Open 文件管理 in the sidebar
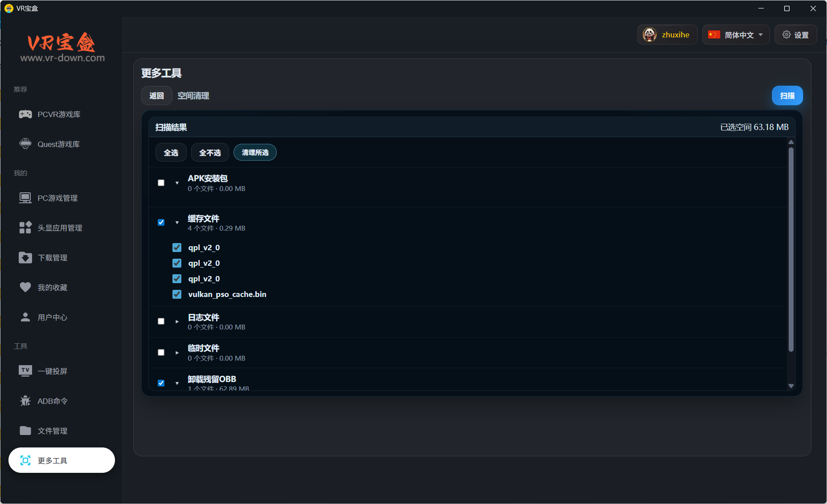827x504 pixels. (x=53, y=431)
